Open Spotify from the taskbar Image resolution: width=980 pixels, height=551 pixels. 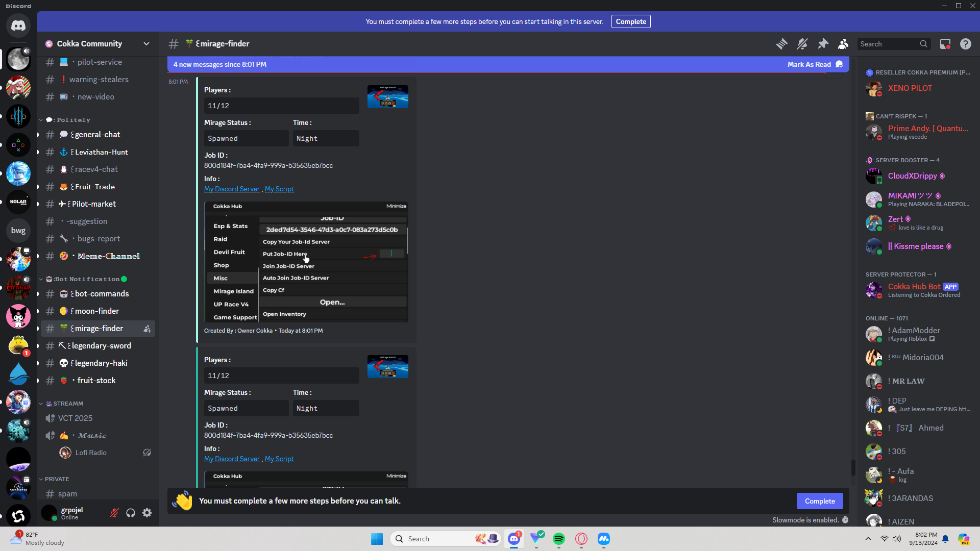[x=559, y=539]
